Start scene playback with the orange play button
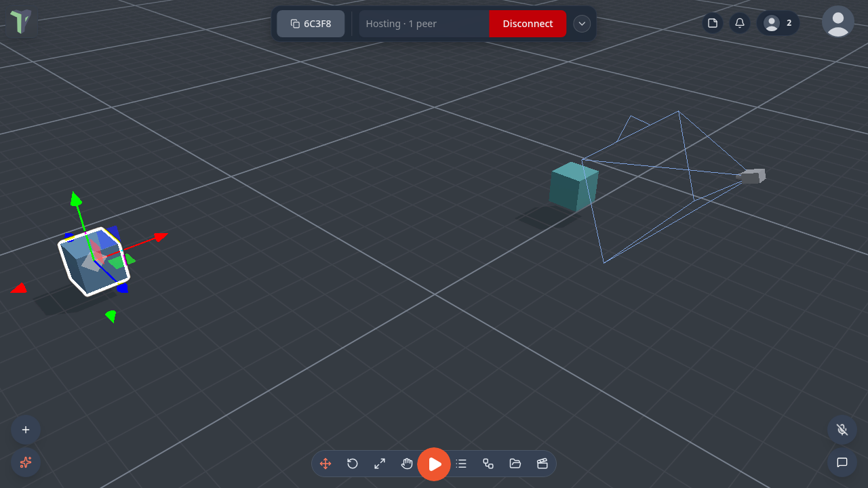The image size is (868, 488). pyautogui.click(x=434, y=464)
